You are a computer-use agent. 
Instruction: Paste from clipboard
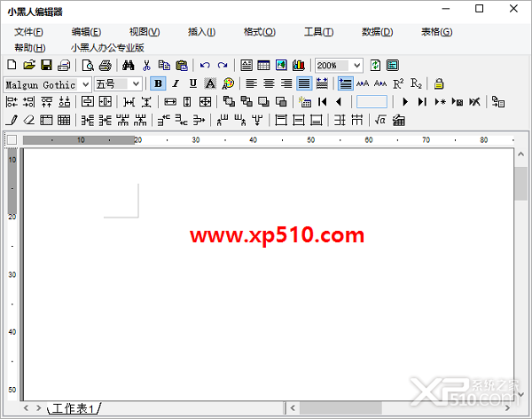[182, 65]
